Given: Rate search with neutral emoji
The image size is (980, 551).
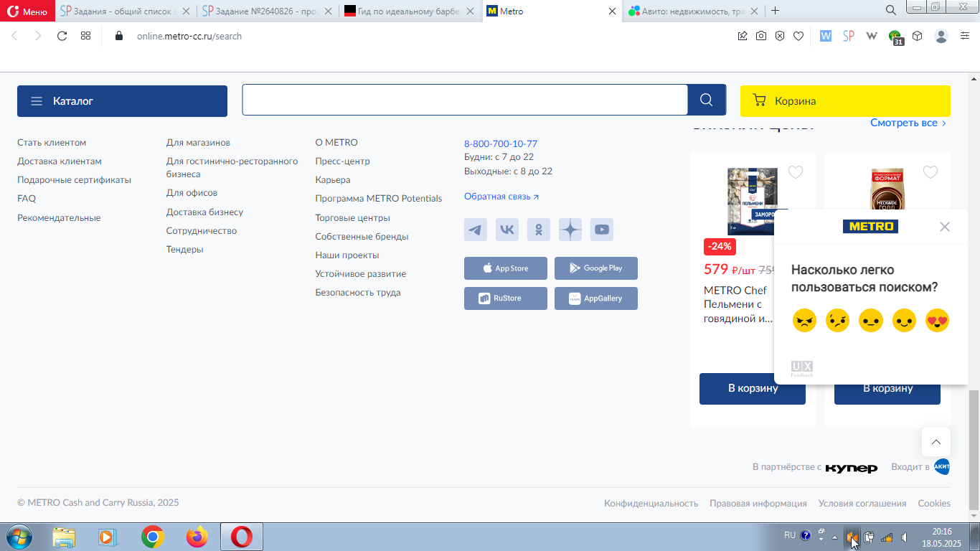Looking at the screenshot, I should point(871,320).
